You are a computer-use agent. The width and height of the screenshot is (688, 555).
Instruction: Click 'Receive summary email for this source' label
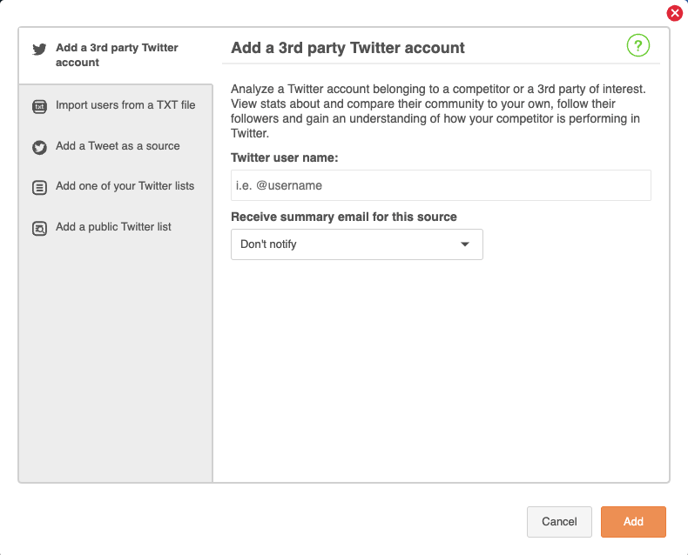pyautogui.click(x=344, y=217)
